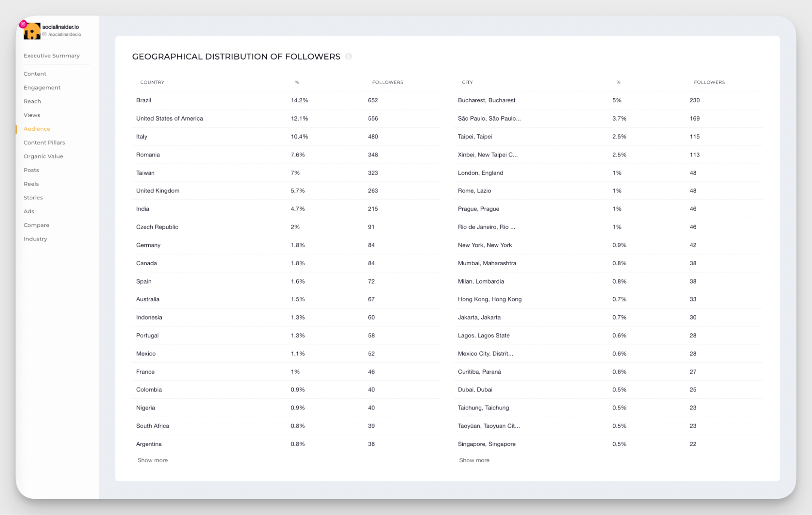Open the Compare section
Viewport: 812px width, 515px height.
[36, 225]
